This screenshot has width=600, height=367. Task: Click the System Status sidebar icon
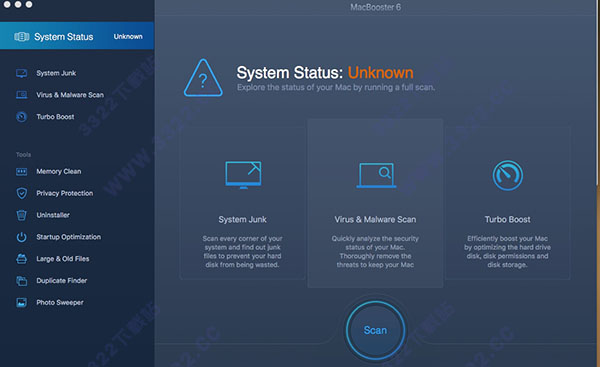coord(21,37)
